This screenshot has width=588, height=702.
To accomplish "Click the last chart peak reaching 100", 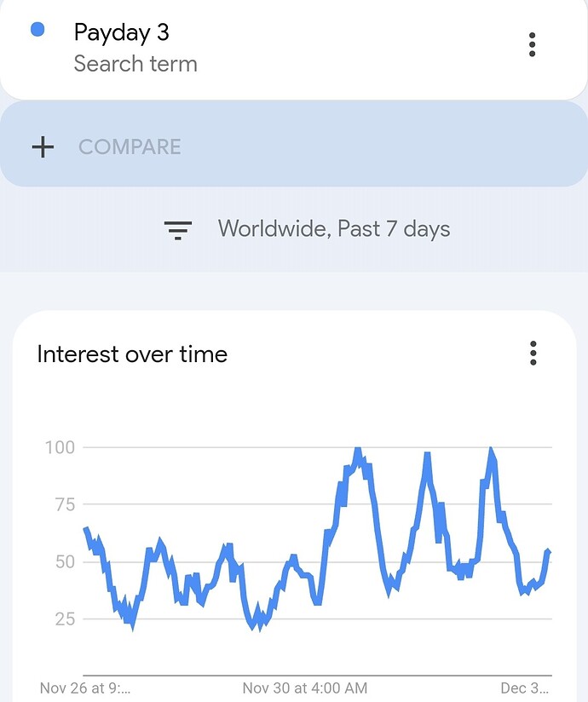I will pos(491,450).
